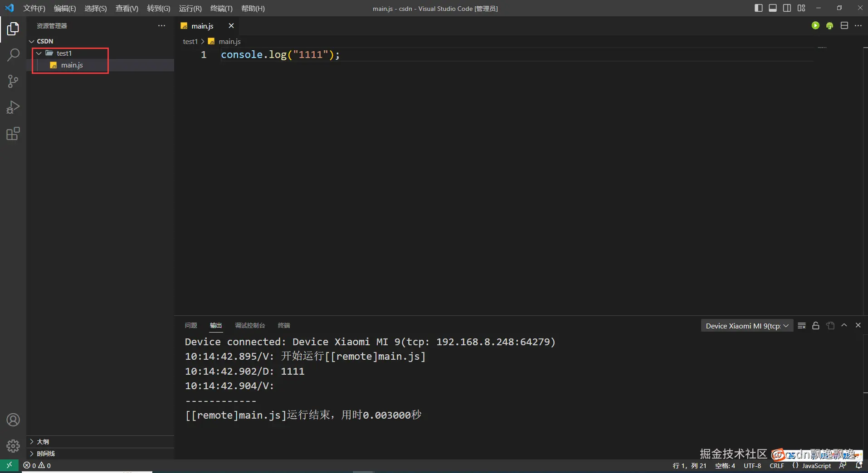
Task: Click the 'Device connected' output line
Action: coord(370,342)
